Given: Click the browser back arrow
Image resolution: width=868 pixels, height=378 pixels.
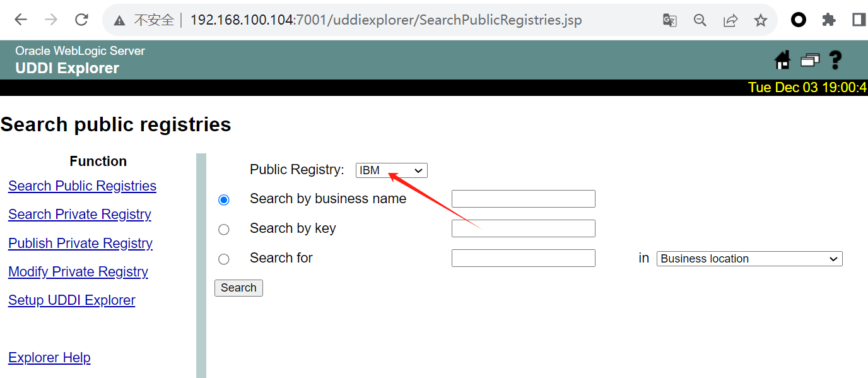Looking at the screenshot, I should (21, 20).
